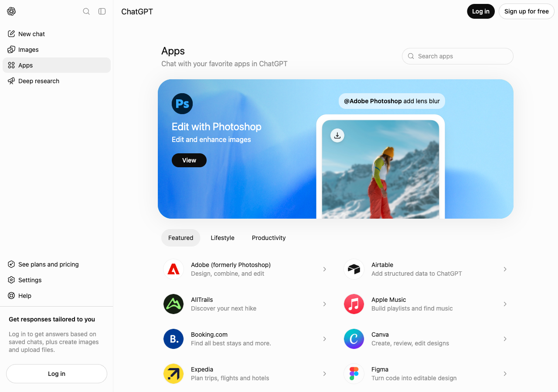Viewport: 558px width, 392px height.
Task: Click the AllTrails green mountain icon
Action: [x=174, y=304]
